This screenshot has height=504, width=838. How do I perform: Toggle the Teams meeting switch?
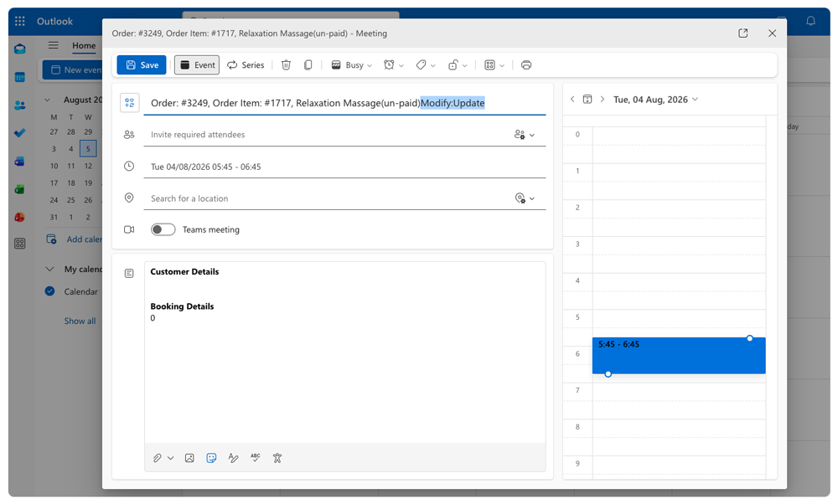[x=163, y=229]
